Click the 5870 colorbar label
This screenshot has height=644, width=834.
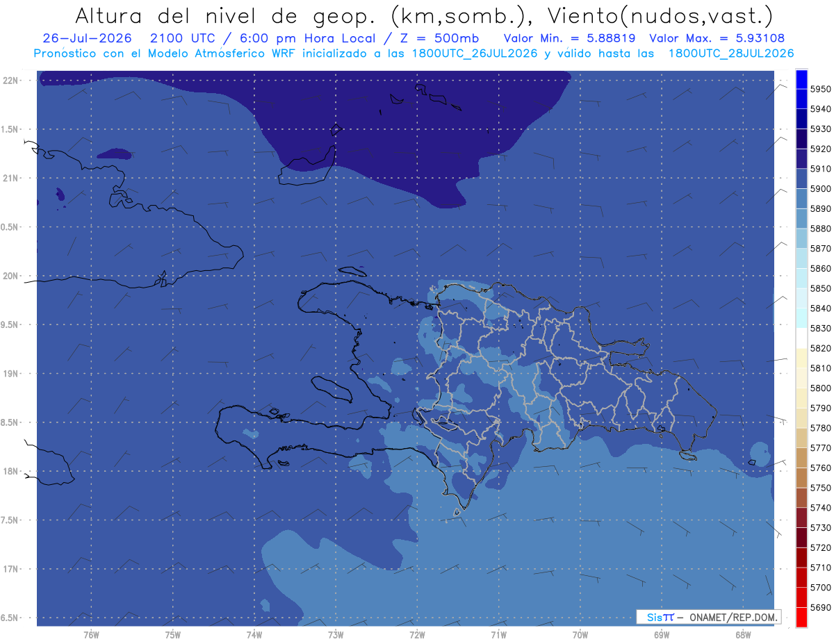pyautogui.click(x=820, y=249)
